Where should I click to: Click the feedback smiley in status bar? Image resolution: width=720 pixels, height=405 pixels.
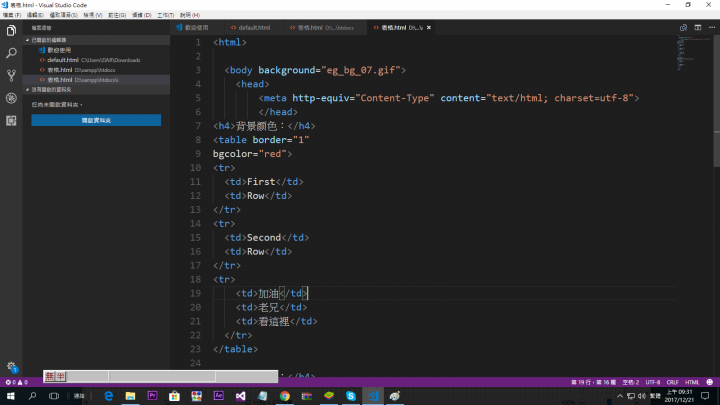point(709,382)
